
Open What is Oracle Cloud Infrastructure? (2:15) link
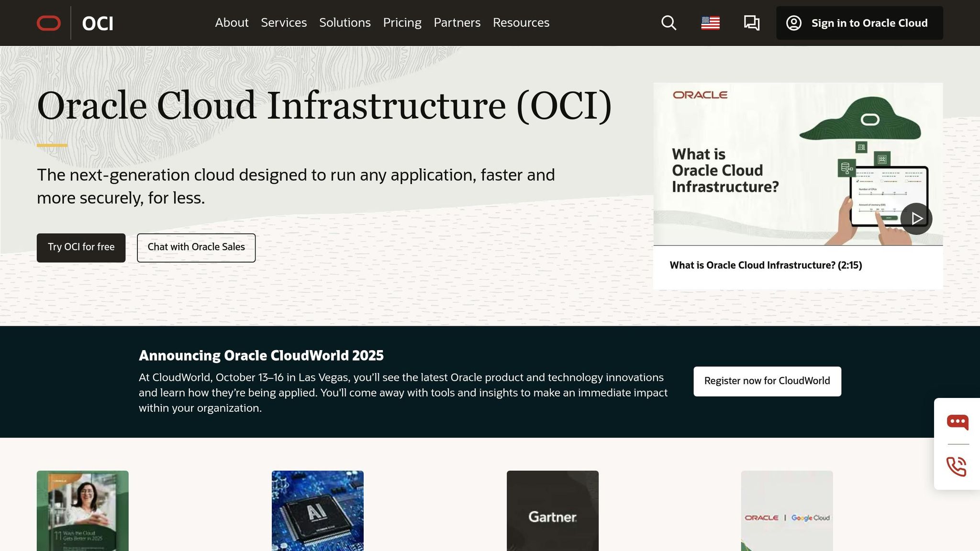click(766, 265)
